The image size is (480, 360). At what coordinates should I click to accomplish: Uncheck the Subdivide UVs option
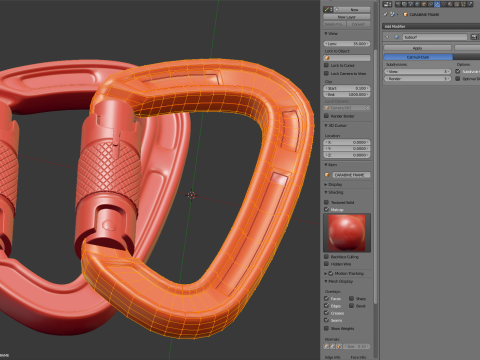(x=458, y=71)
